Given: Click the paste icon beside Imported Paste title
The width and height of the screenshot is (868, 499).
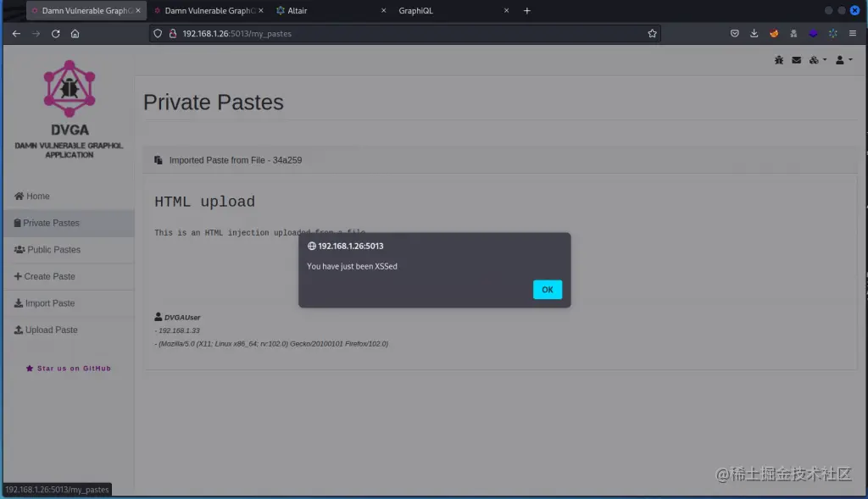Looking at the screenshot, I should click(x=159, y=160).
